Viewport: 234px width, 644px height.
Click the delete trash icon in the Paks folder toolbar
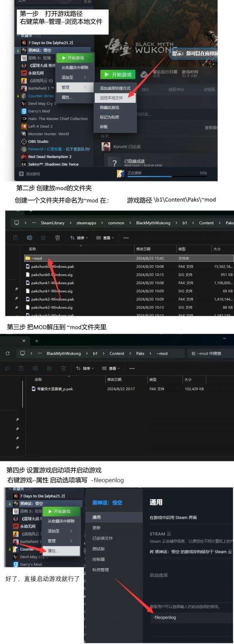[57, 238]
